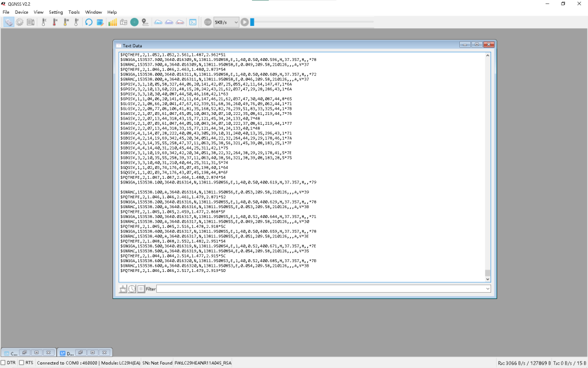Open the signal strength bar chart
Screen dimensions: 588x368
[113, 22]
